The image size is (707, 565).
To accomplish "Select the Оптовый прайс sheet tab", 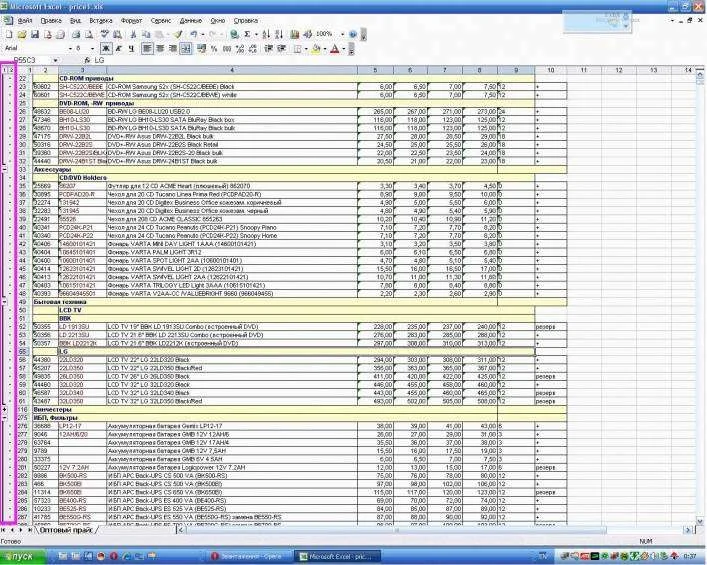I will [66, 530].
